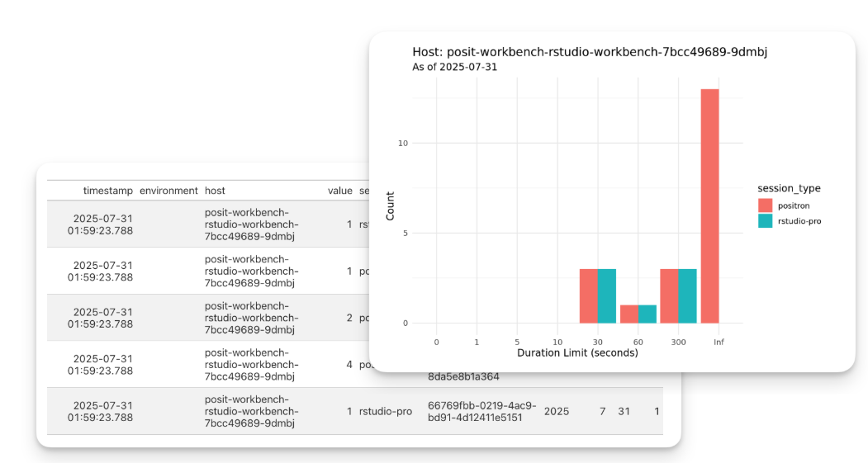
Task: Click the "environment" column header
Action: click(168, 191)
